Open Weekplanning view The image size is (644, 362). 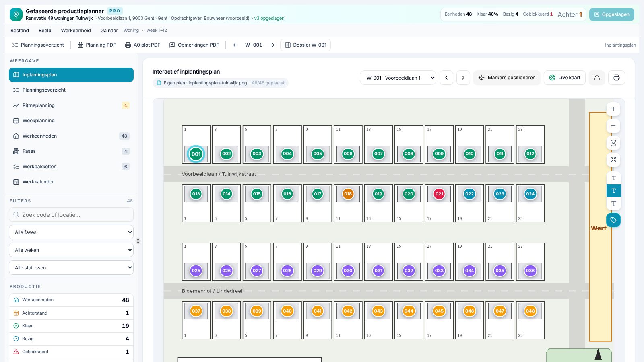[71, 121]
